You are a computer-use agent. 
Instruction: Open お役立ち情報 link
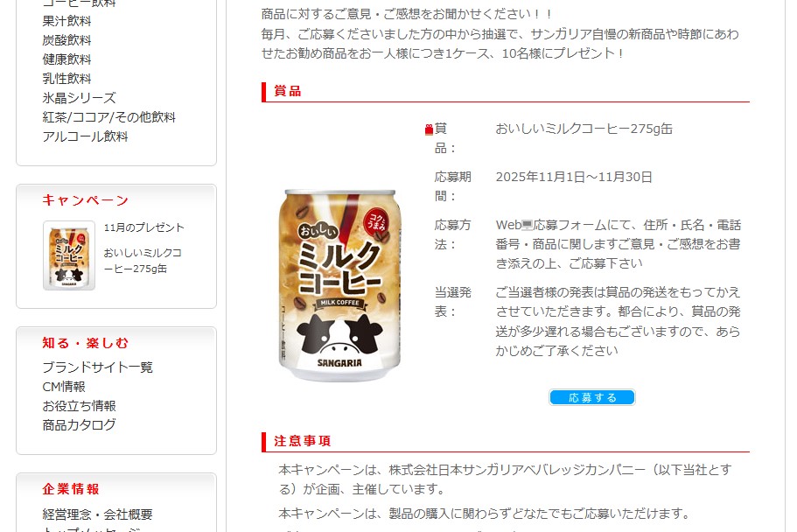80,406
